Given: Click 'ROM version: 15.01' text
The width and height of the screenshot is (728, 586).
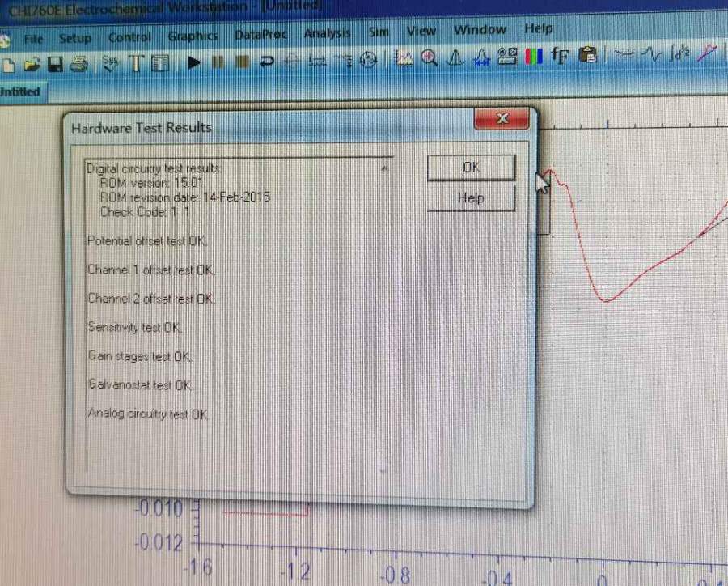Looking at the screenshot, I should pos(152,183).
